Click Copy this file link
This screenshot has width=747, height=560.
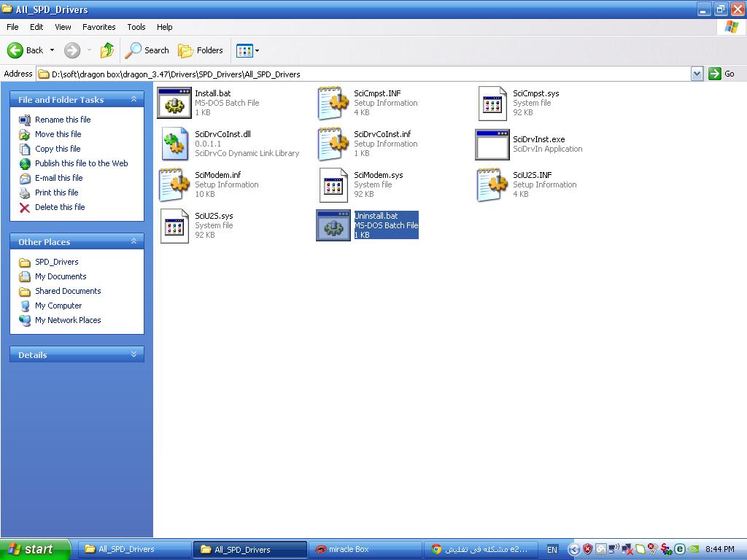[x=58, y=149]
